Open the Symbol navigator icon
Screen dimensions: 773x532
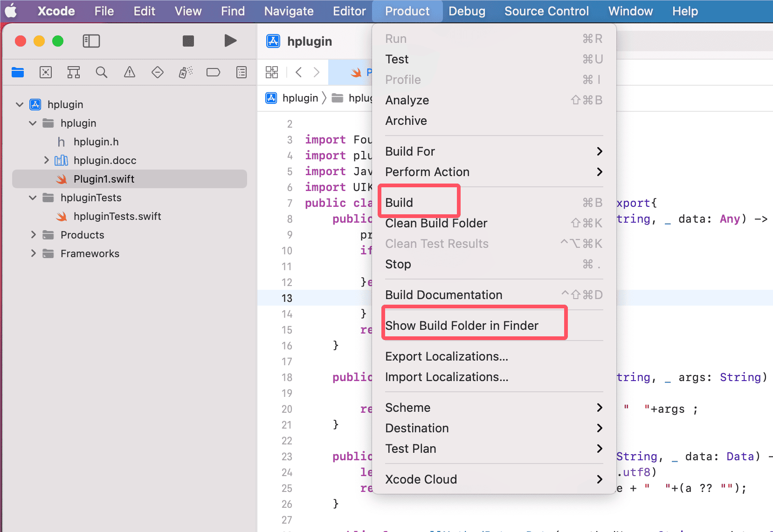(x=74, y=72)
